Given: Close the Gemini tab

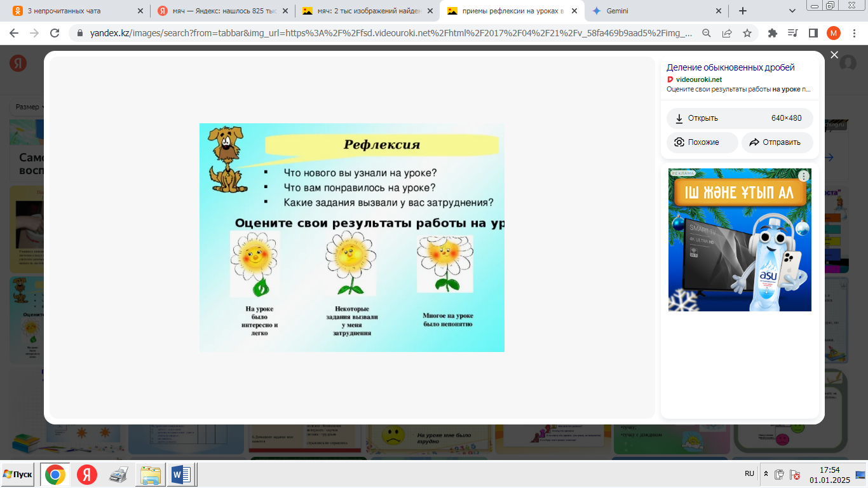Looking at the screenshot, I should [719, 11].
